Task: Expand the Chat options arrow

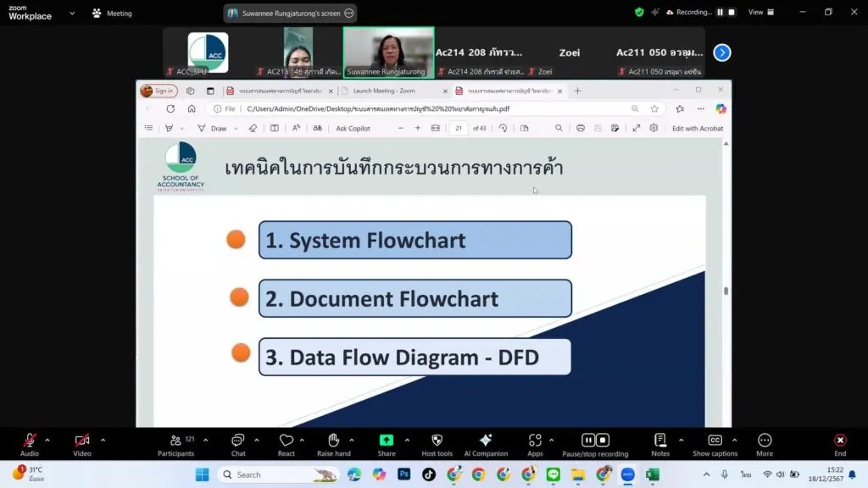Action: (x=256, y=441)
